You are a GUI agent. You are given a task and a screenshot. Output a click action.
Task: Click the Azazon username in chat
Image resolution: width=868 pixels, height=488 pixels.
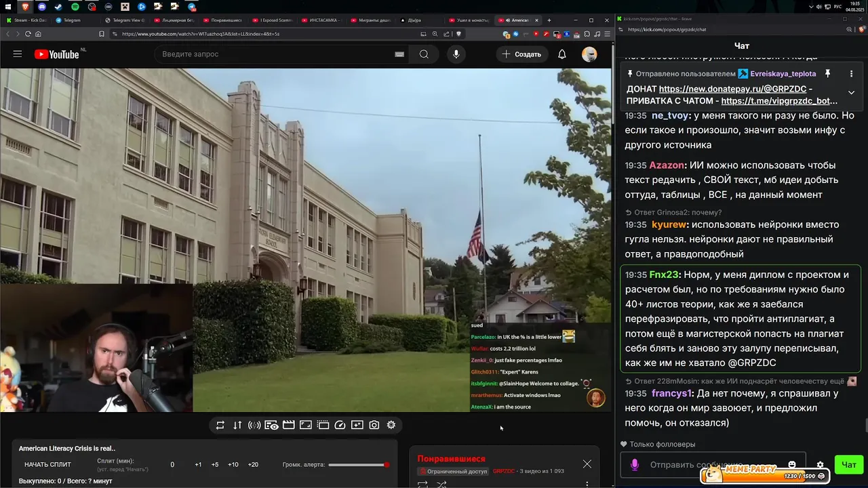(667, 165)
